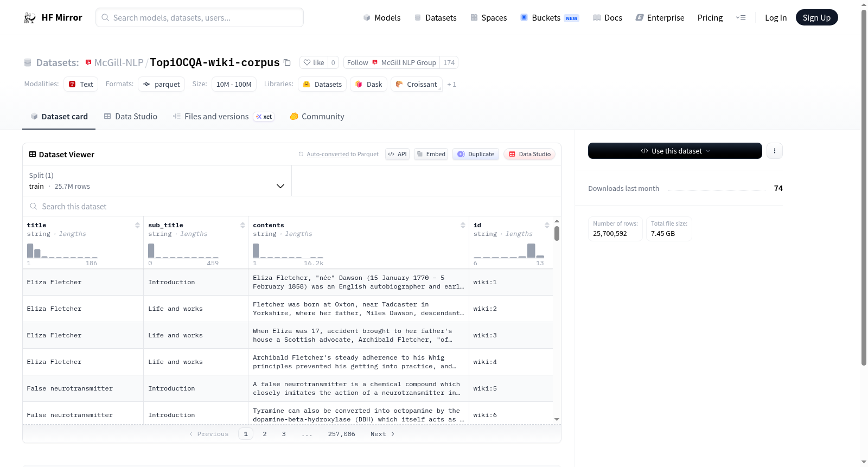Switch to the Data Studio tab
868x467 pixels.
[131, 117]
